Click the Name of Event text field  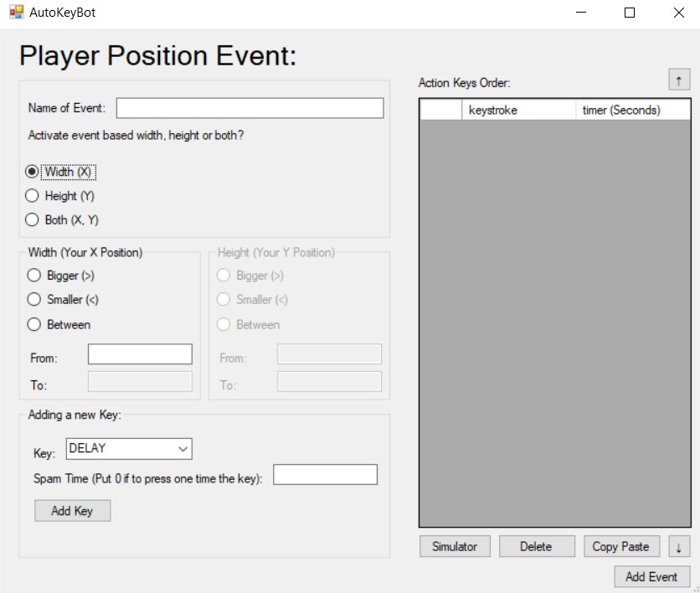pyautogui.click(x=250, y=108)
